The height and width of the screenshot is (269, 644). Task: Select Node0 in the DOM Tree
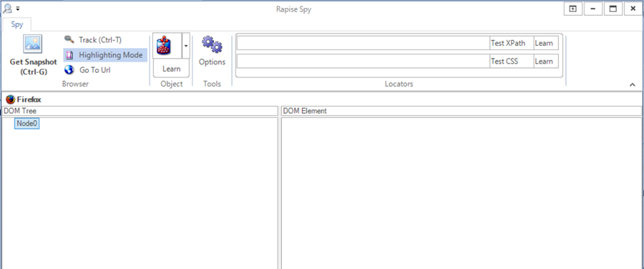click(27, 124)
